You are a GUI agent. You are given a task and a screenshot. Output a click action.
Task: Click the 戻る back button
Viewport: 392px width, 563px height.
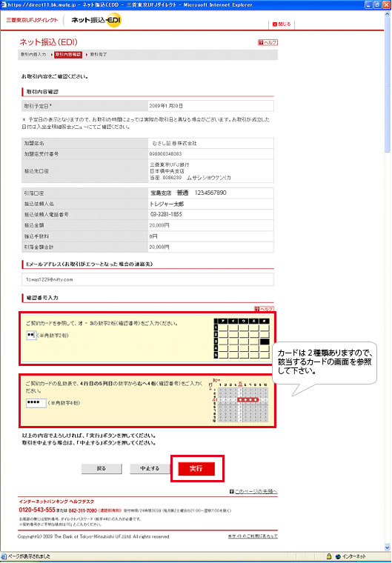point(102,469)
